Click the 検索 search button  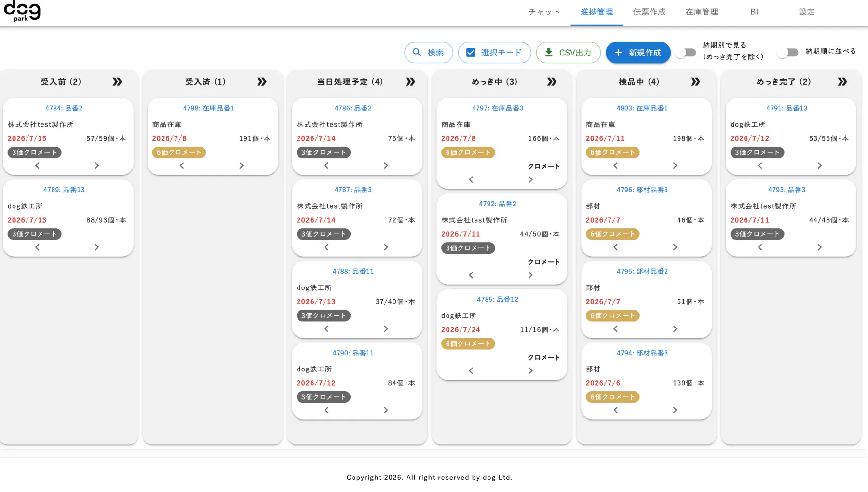(428, 53)
